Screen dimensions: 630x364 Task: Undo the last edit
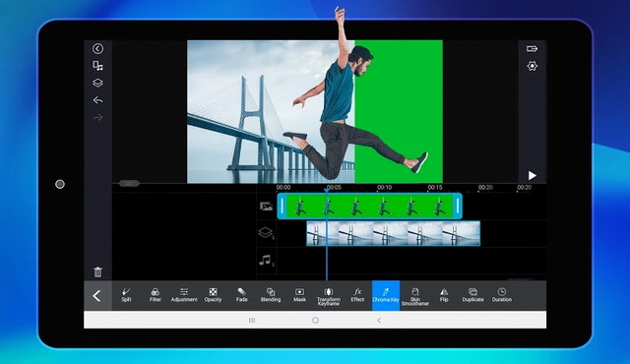tap(97, 100)
